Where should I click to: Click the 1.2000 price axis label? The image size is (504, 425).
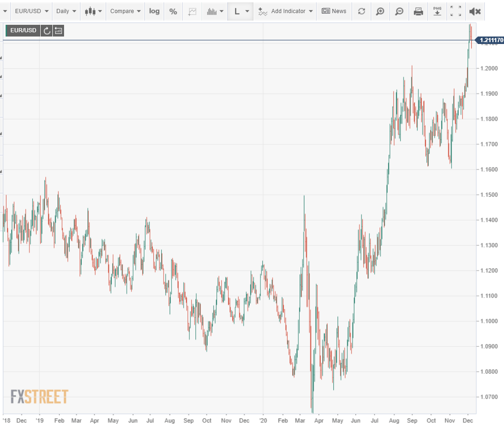tap(489, 68)
